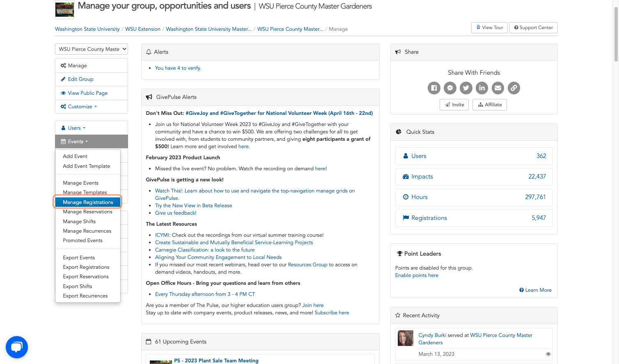
Task: Open Impacts quick stat row
Action: [x=474, y=176]
